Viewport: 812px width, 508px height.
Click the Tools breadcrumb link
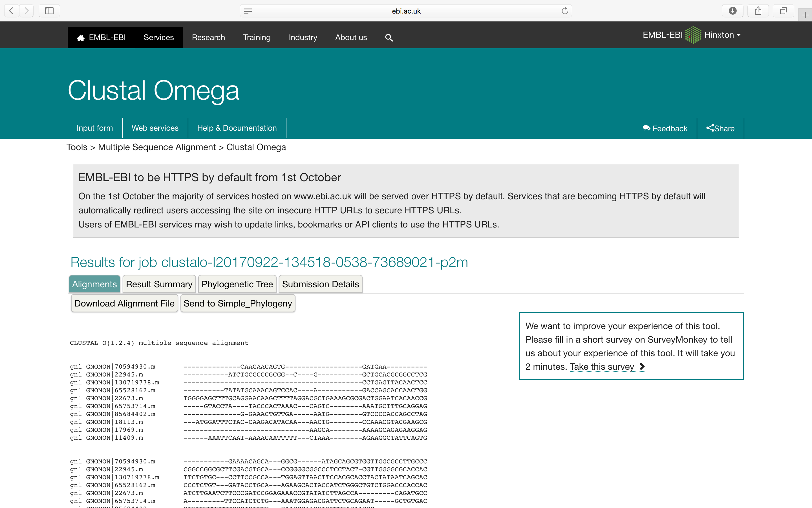pyautogui.click(x=77, y=147)
